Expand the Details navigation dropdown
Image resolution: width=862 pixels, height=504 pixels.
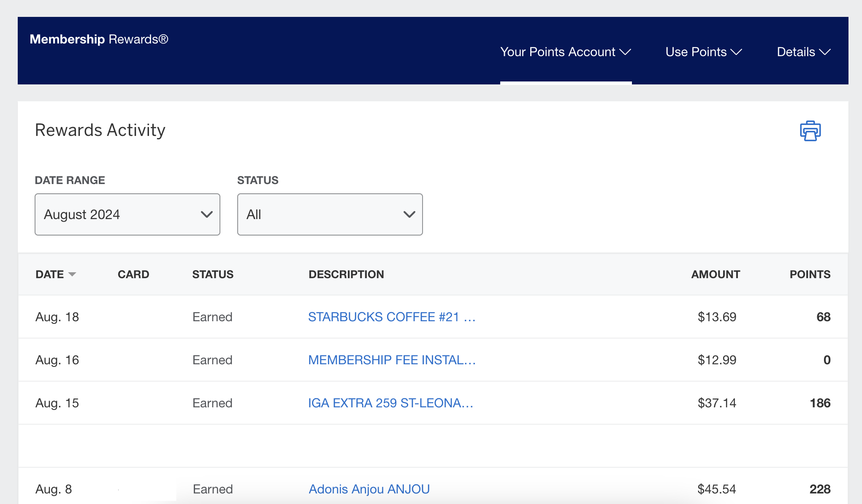802,52
